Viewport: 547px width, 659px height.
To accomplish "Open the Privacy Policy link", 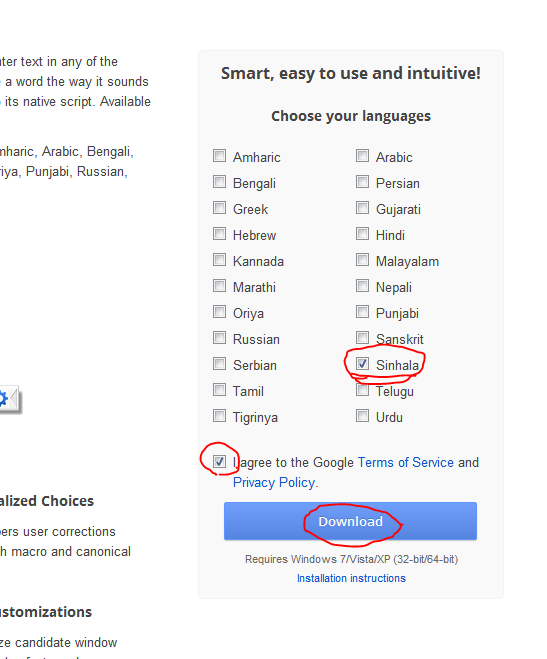I will pyautogui.click(x=274, y=482).
